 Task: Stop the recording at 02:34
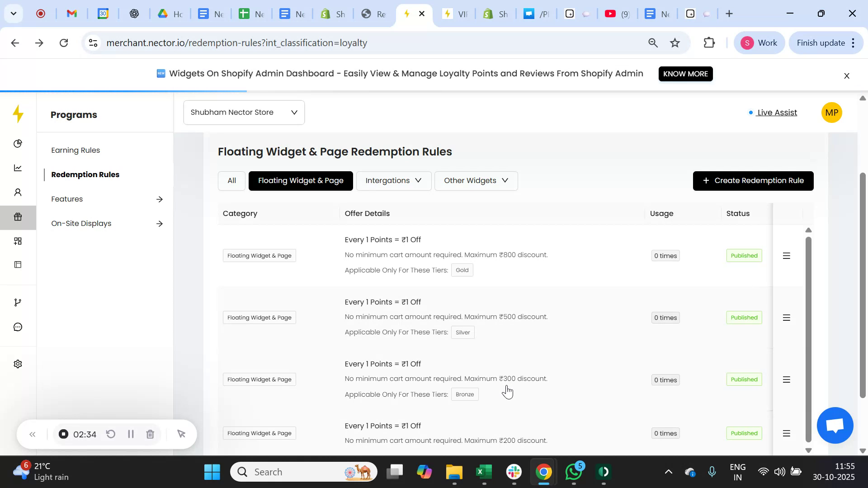pos(64,434)
